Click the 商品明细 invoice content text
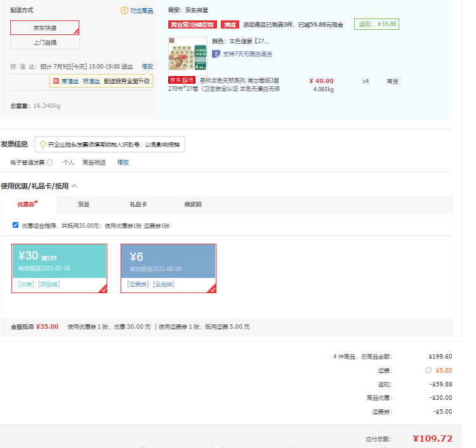The image size is (476, 448). click(x=94, y=162)
